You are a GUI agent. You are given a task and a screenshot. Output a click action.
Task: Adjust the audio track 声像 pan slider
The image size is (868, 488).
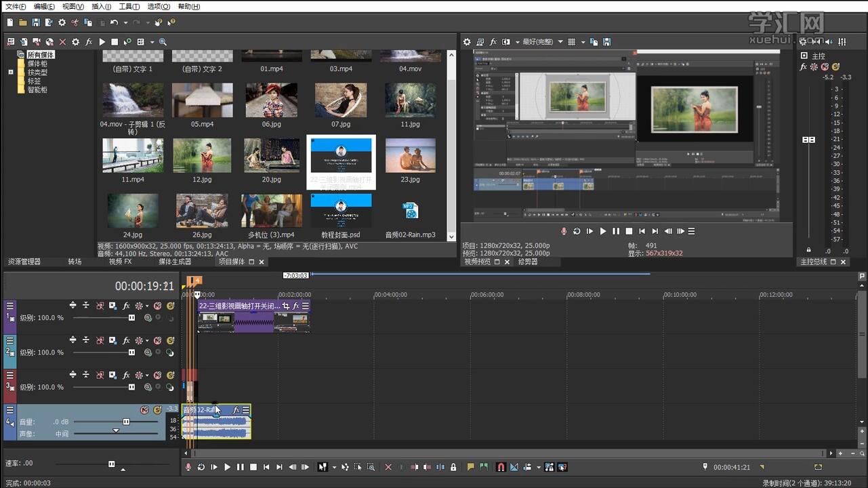click(x=115, y=432)
